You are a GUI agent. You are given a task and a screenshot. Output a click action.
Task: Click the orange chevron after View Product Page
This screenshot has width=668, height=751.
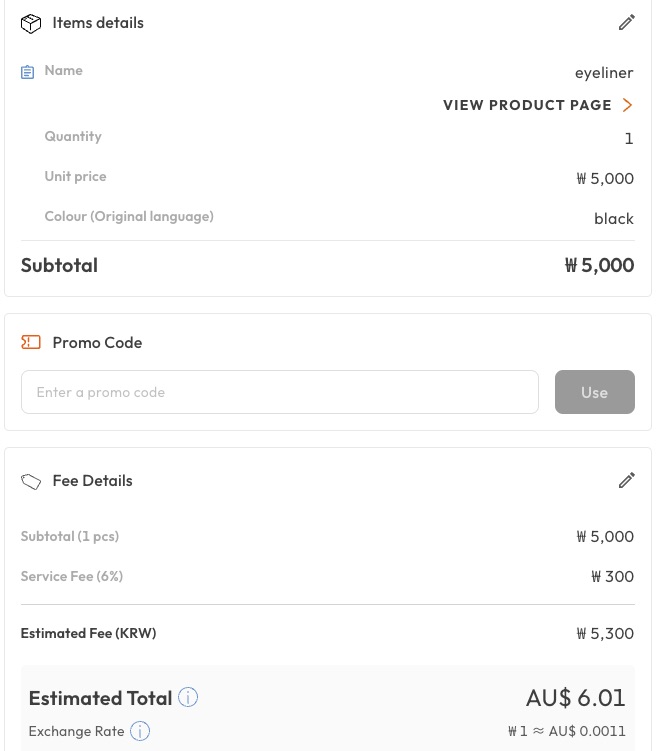tap(627, 105)
